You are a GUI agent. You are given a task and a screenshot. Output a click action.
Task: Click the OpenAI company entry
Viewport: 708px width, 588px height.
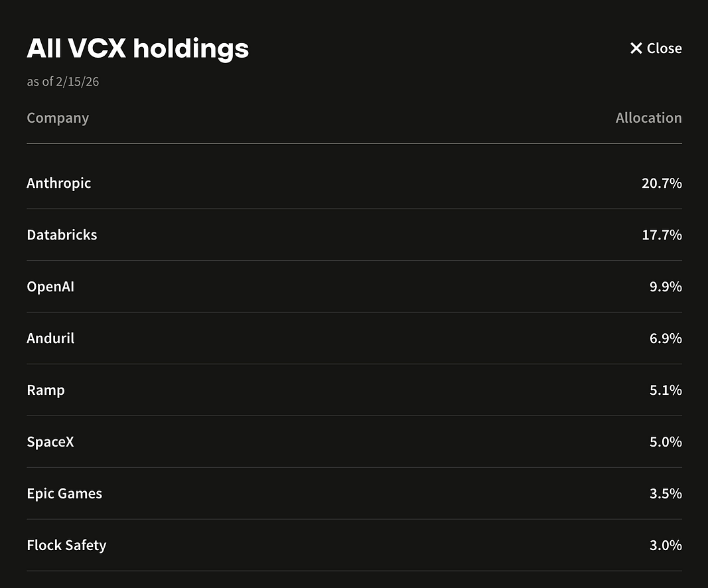click(50, 287)
